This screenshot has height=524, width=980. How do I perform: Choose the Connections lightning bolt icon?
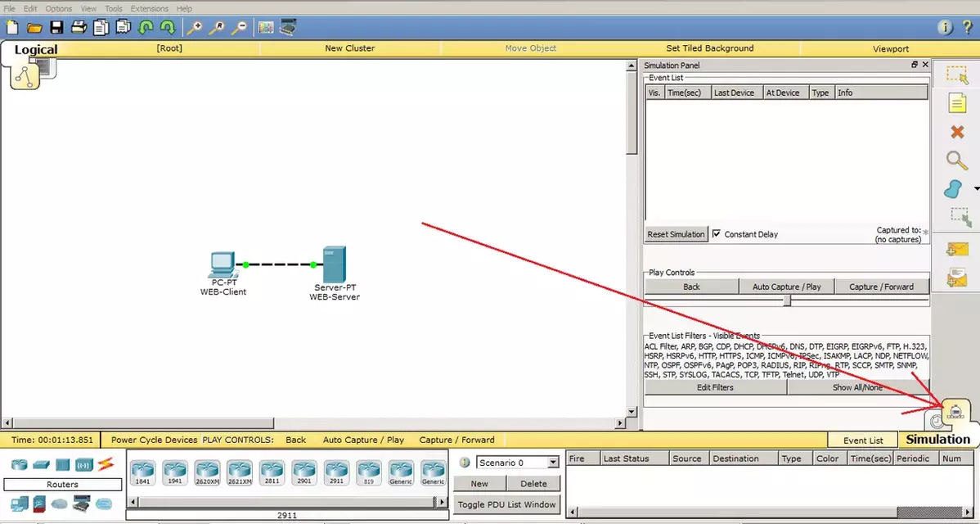coord(106,464)
